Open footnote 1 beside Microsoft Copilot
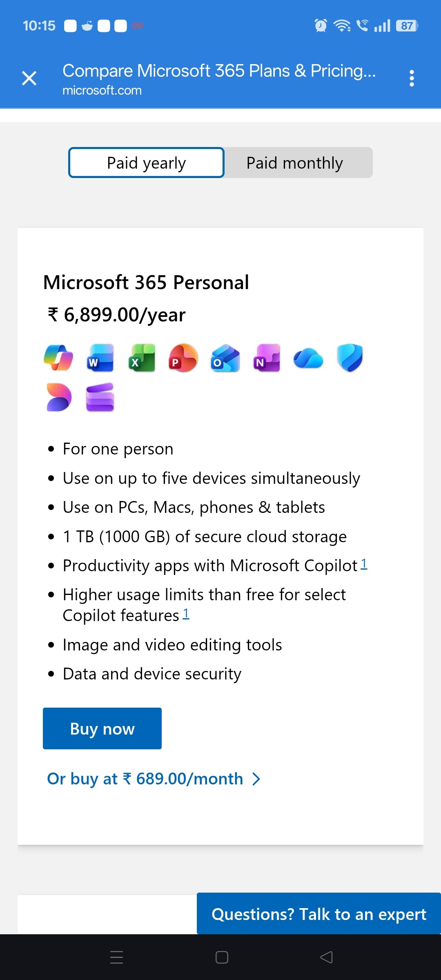Image resolution: width=441 pixels, height=980 pixels. 364,564
